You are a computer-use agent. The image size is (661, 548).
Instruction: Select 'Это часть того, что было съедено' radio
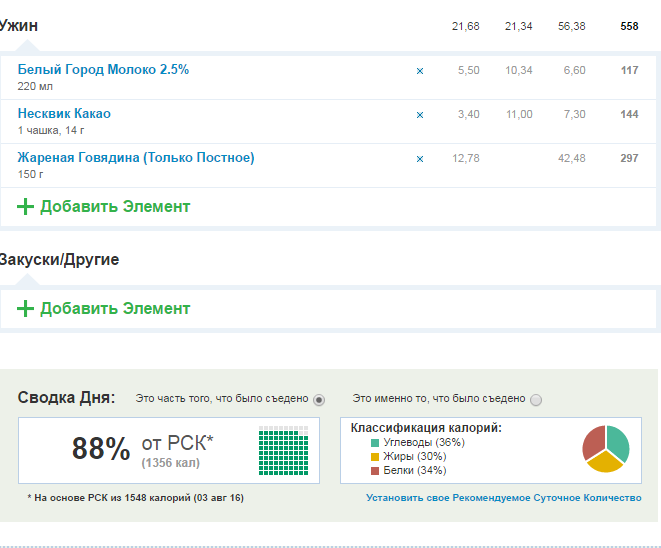(319, 400)
